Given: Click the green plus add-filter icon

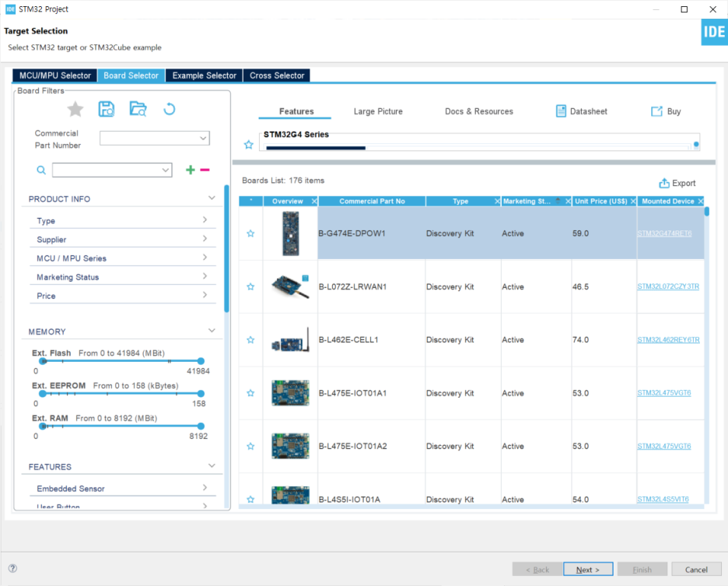Looking at the screenshot, I should click(x=191, y=170).
